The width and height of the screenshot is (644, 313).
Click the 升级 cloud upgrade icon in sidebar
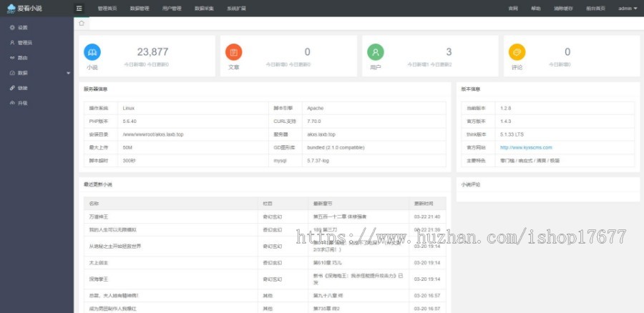12,104
